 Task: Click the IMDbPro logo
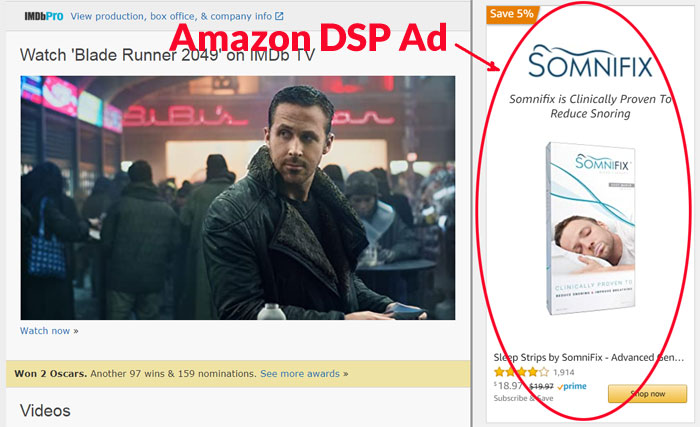pyautogui.click(x=44, y=17)
